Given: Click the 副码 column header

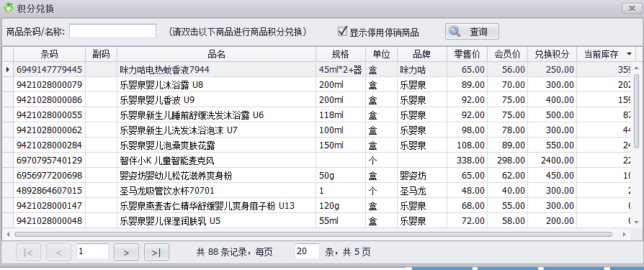Looking at the screenshot, I should 101,54.
